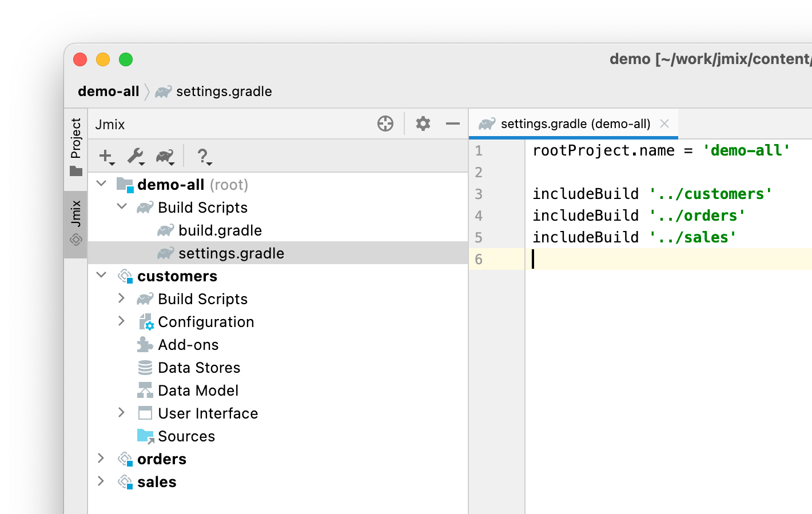Click line number 3 in the gutter
Viewport: 812px width, 514px height.
coord(479,194)
